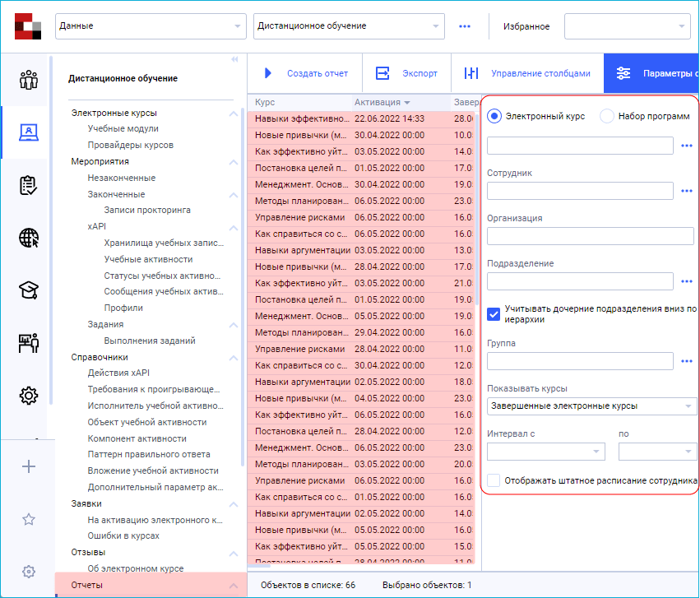The width and height of the screenshot is (700, 598).
Task: Uncheck Учитывать дочерние подразделения checkbox
Action: tap(494, 313)
